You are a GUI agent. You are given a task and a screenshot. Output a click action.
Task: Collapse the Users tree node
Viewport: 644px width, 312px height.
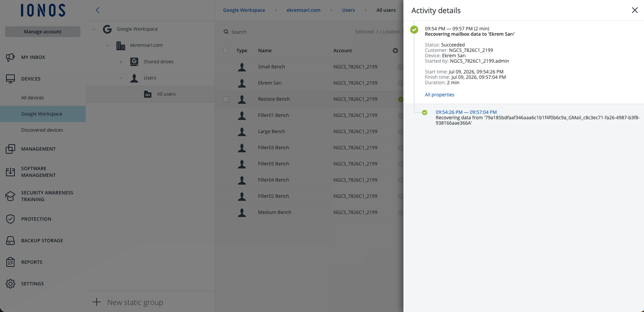(121, 78)
